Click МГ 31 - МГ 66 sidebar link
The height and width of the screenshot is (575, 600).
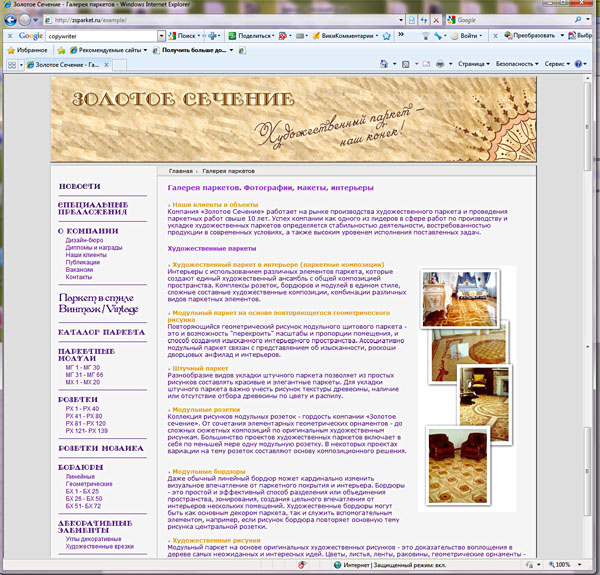[x=84, y=375]
